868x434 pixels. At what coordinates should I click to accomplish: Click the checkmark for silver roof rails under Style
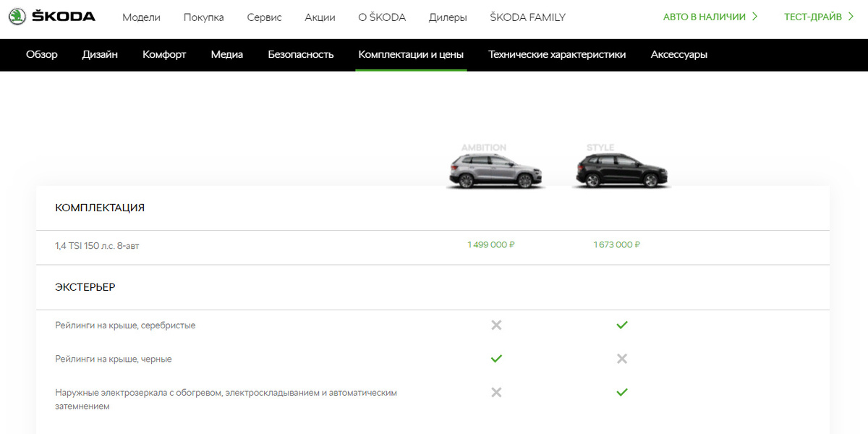coord(622,325)
